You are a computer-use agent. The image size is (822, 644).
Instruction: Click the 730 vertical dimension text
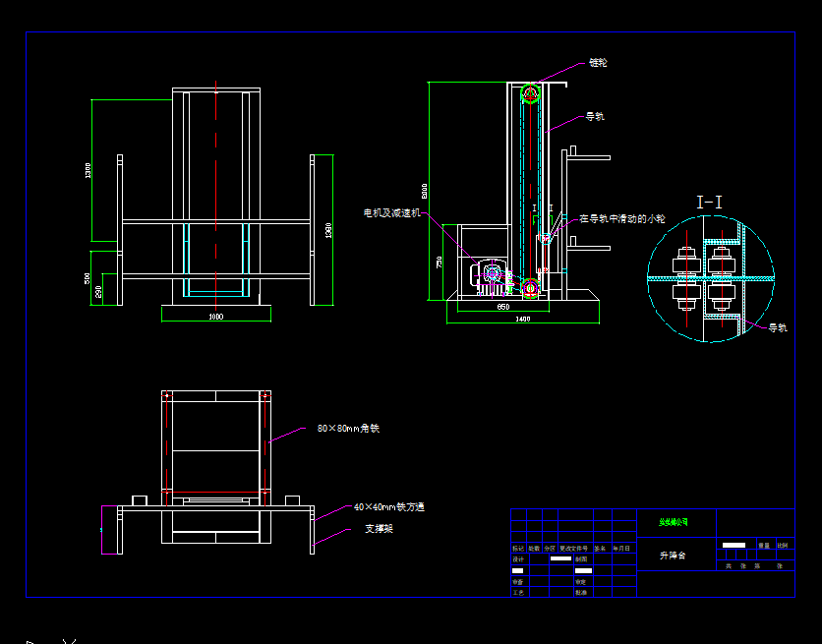(x=440, y=262)
